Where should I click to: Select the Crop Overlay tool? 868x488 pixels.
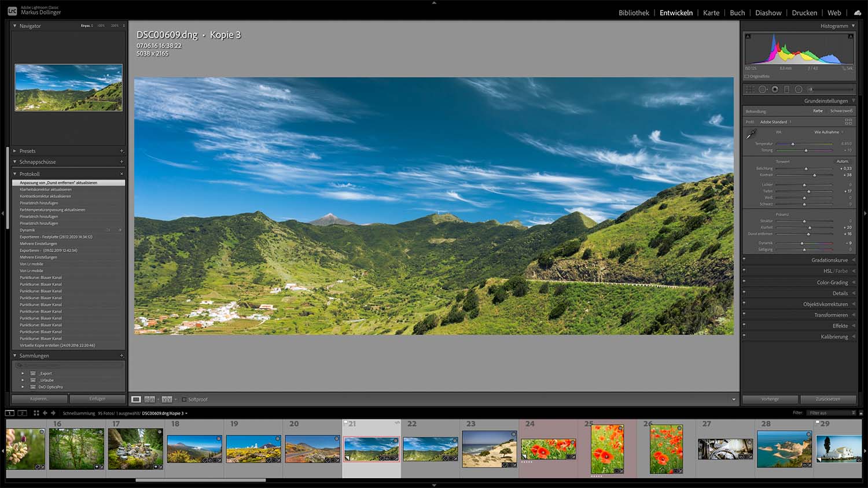tap(749, 89)
